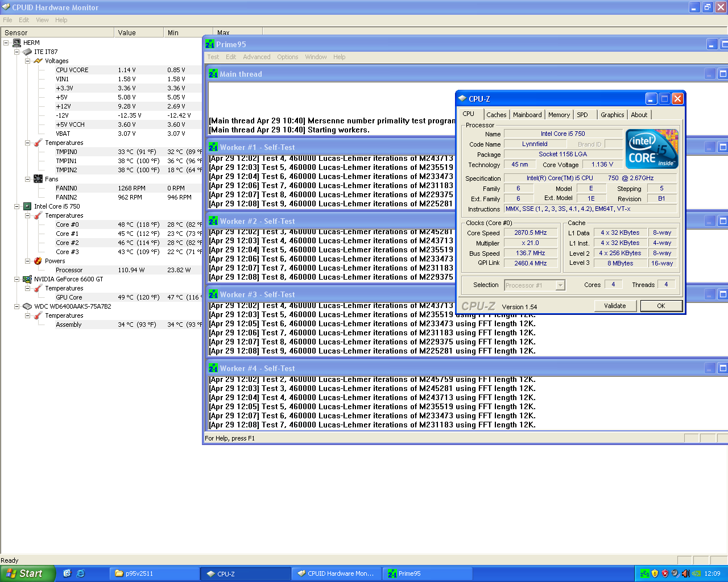Click the HERM computer icon
Image resolution: width=728 pixels, height=582 pixels.
(17, 43)
